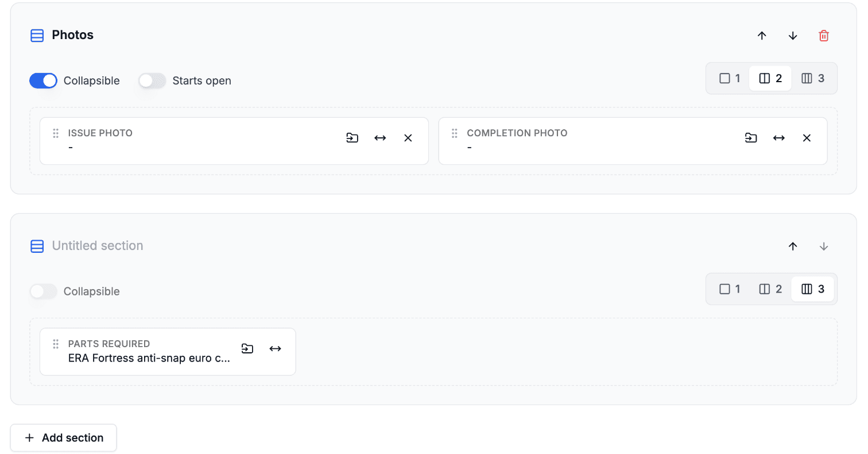Screen dimensions: 868x454
Task: Move Parts Required field to another section
Action: pyautogui.click(x=247, y=349)
